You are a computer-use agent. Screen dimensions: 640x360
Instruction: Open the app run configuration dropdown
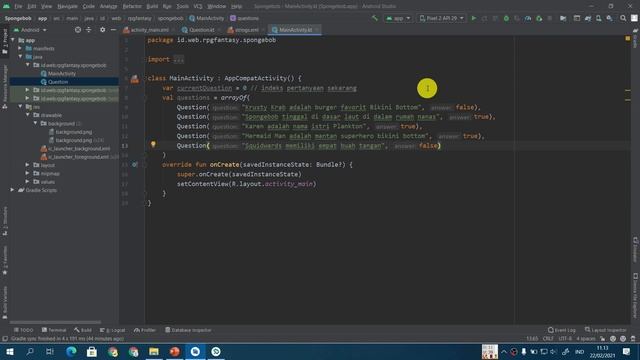[398, 18]
